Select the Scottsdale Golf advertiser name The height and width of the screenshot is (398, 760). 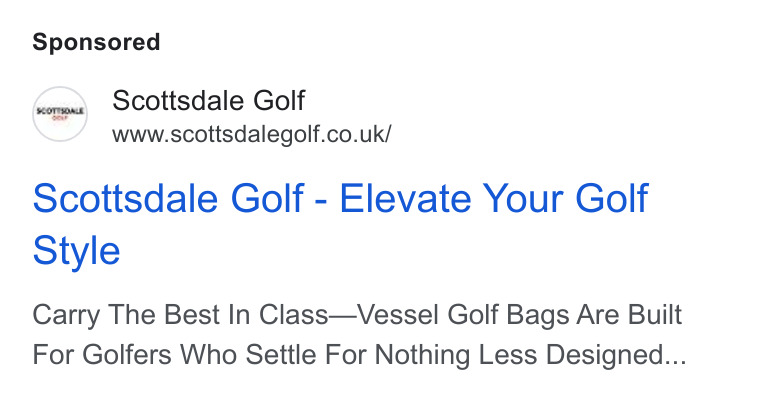pos(208,100)
